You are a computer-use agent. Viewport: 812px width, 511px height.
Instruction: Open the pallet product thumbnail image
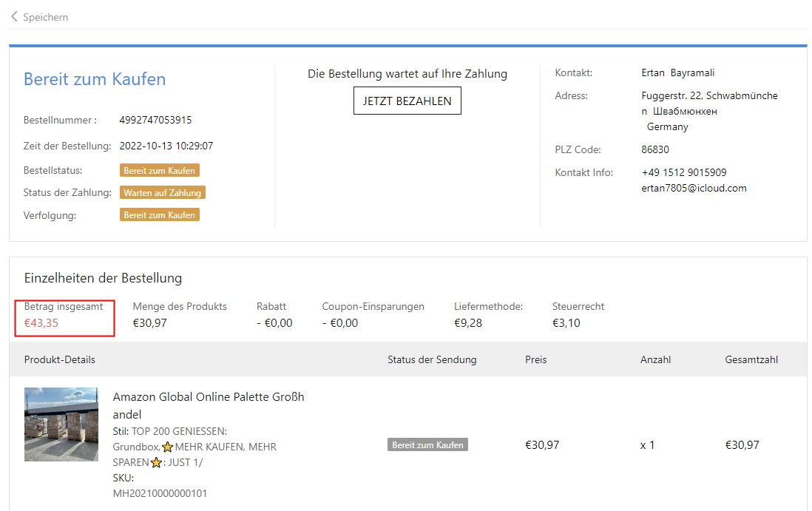[61, 424]
